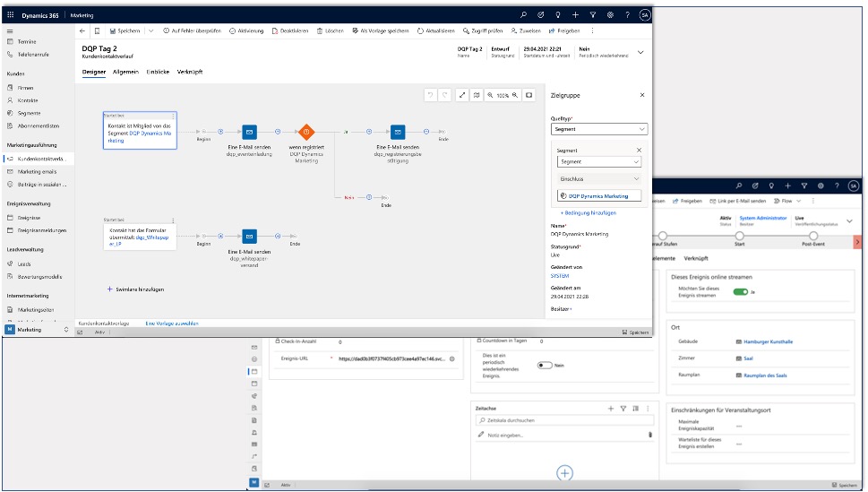Open the Einblicke tab

pyautogui.click(x=159, y=72)
